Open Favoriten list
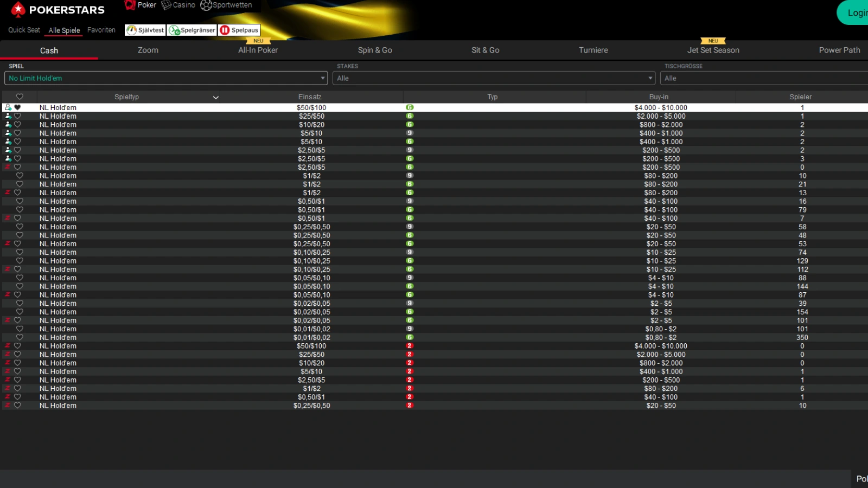Image resolution: width=868 pixels, height=488 pixels. [101, 30]
